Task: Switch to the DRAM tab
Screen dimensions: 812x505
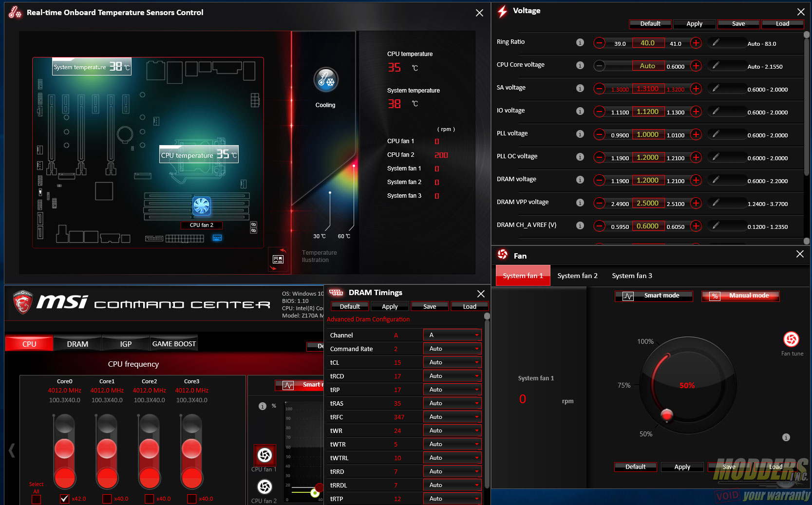Action: pos(77,343)
